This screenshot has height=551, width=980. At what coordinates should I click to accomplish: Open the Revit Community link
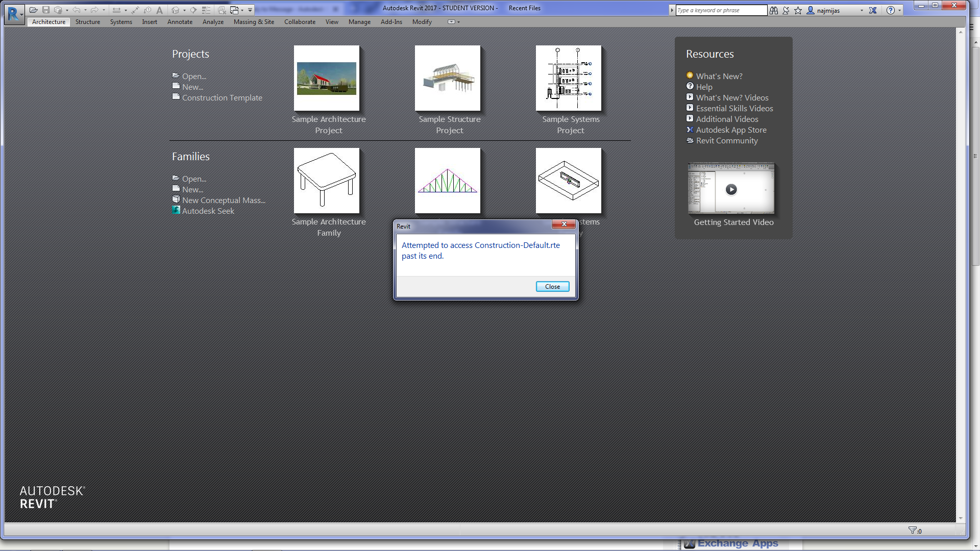pyautogui.click(x=727, y=140)
